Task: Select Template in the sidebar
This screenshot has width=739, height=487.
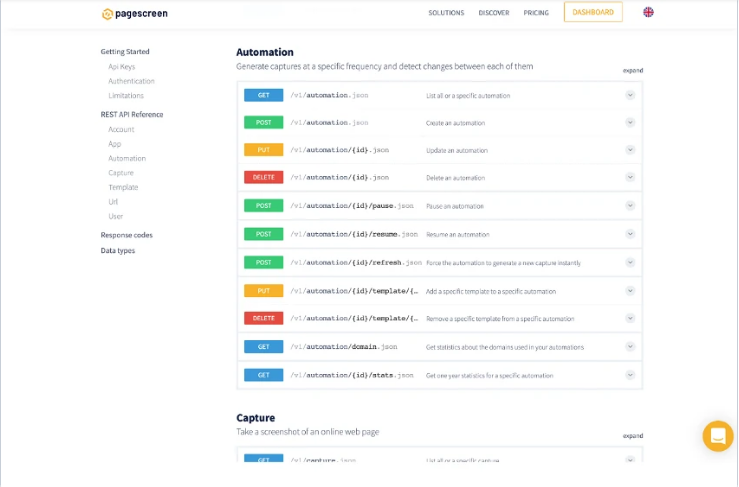Action: pyautogui.click(x=123, y=187)
